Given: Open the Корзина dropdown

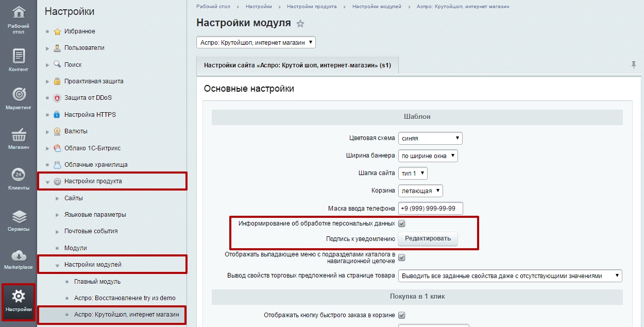Looking at the screenshot, I should pos(420,191).
